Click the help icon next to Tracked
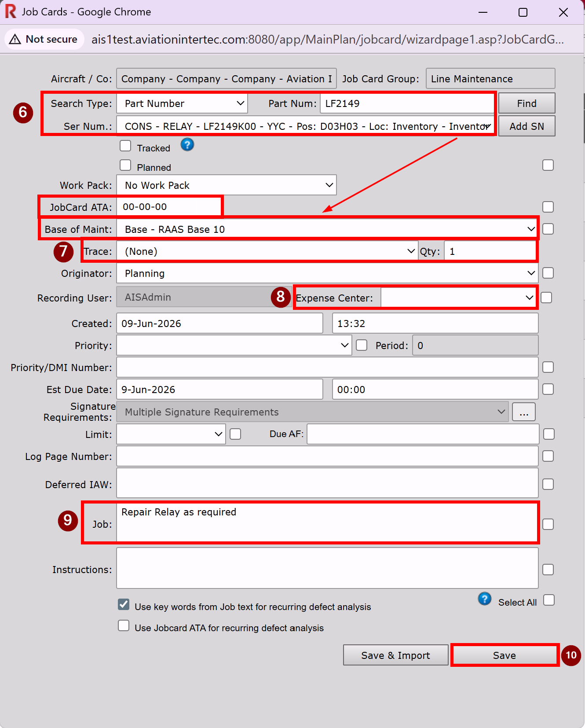Screen dimensions: 585x728 tap(187, 144)
